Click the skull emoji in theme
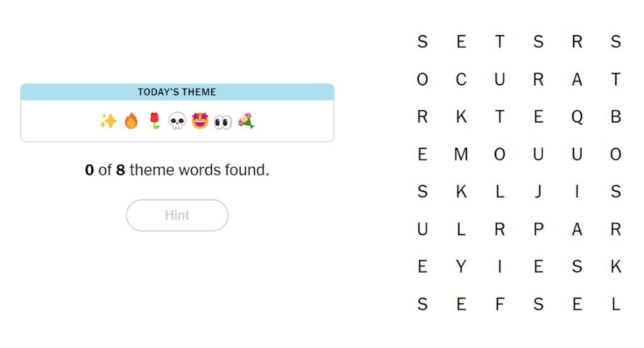 click(x=177, y=121)
